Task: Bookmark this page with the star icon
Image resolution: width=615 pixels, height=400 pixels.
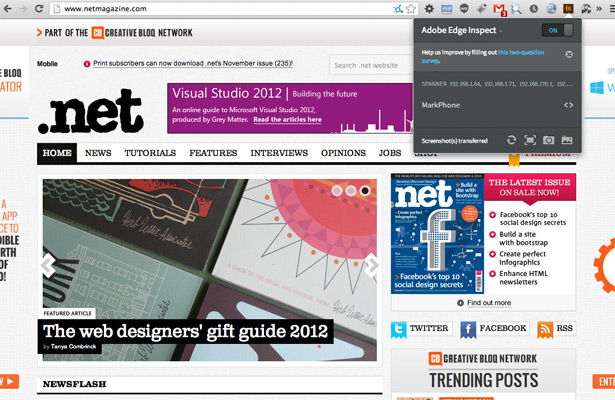Action: coord(411,8)
